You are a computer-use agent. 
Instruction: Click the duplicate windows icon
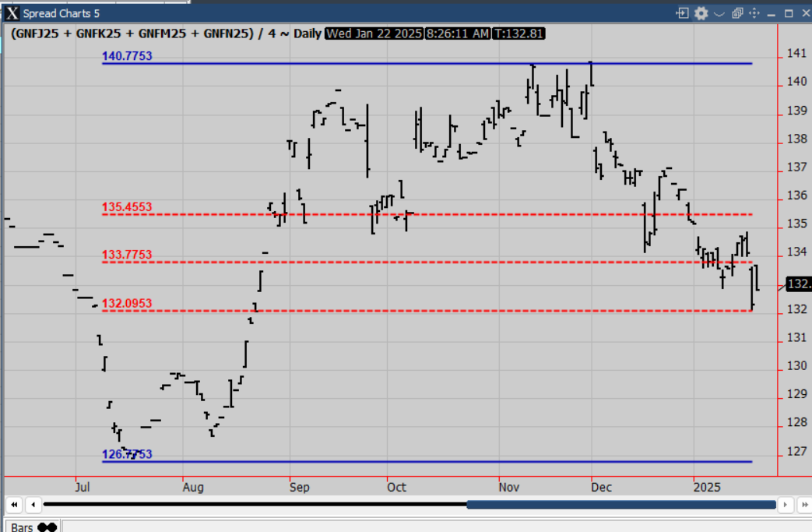click(x=737, y=13)
